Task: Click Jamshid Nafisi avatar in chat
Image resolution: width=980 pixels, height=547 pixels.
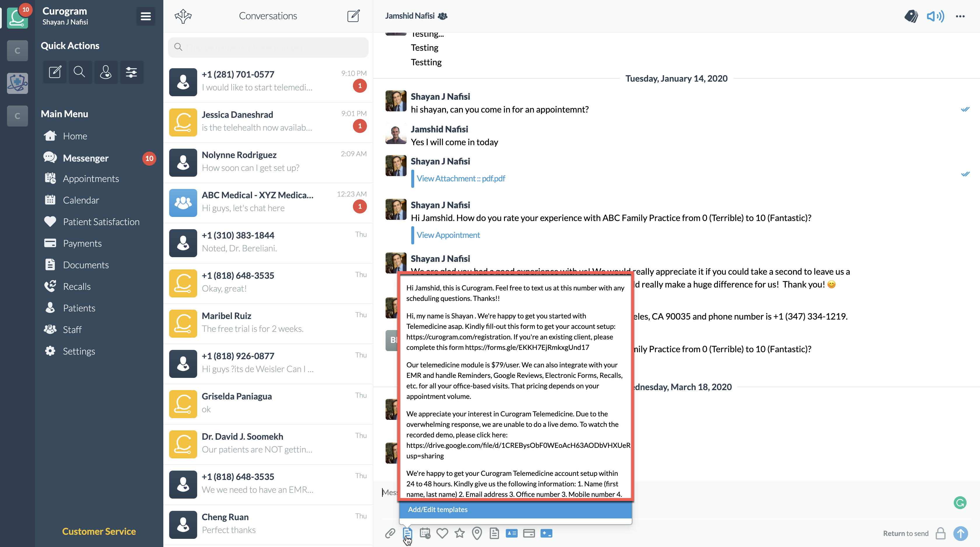Action: coord(396,134)
